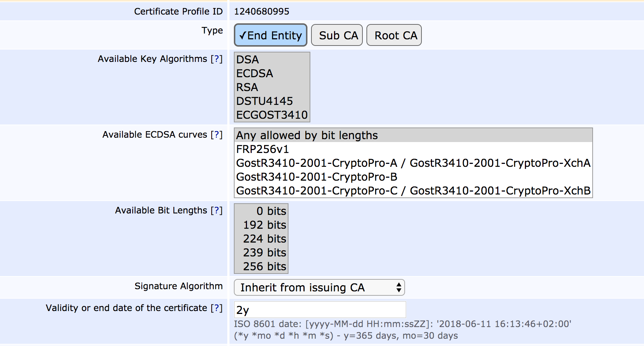Choose GostR3410-2001-CryptoPro-B curve
This screenshot has height=346, width=644.
tap(413, 177)
